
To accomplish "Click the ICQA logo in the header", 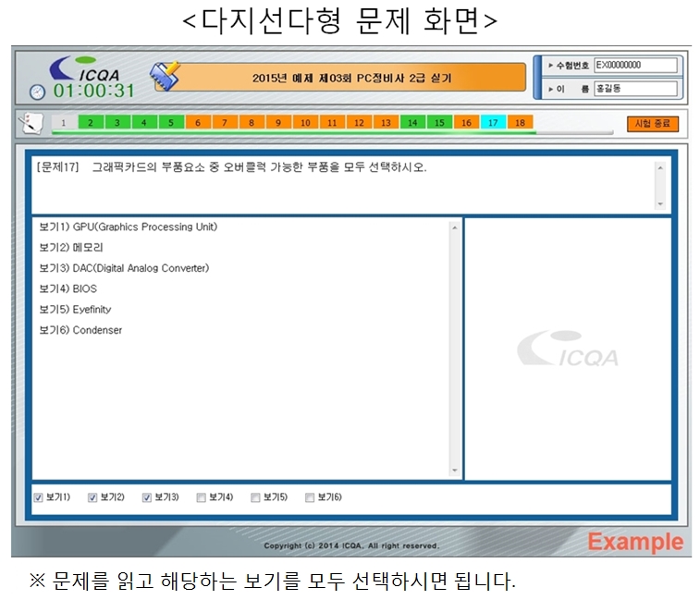I will click(x=85, y=70).
